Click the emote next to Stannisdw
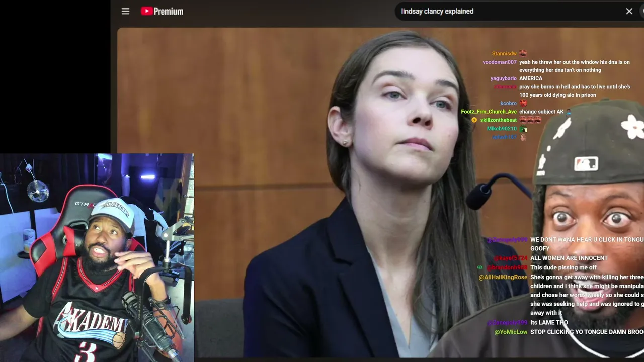 tap(523, 53)
